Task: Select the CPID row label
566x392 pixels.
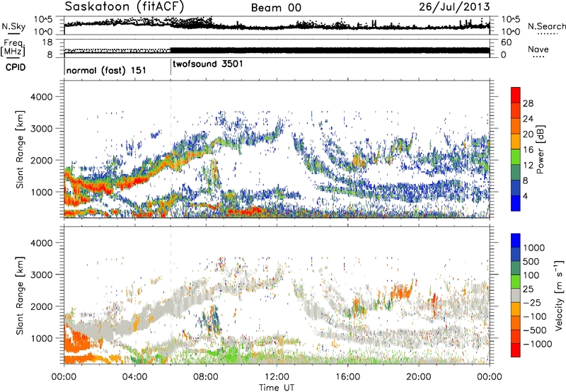Action: [16, 67]
